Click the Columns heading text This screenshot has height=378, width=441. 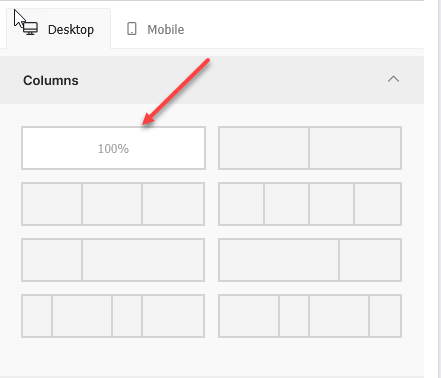coord(51,80)
